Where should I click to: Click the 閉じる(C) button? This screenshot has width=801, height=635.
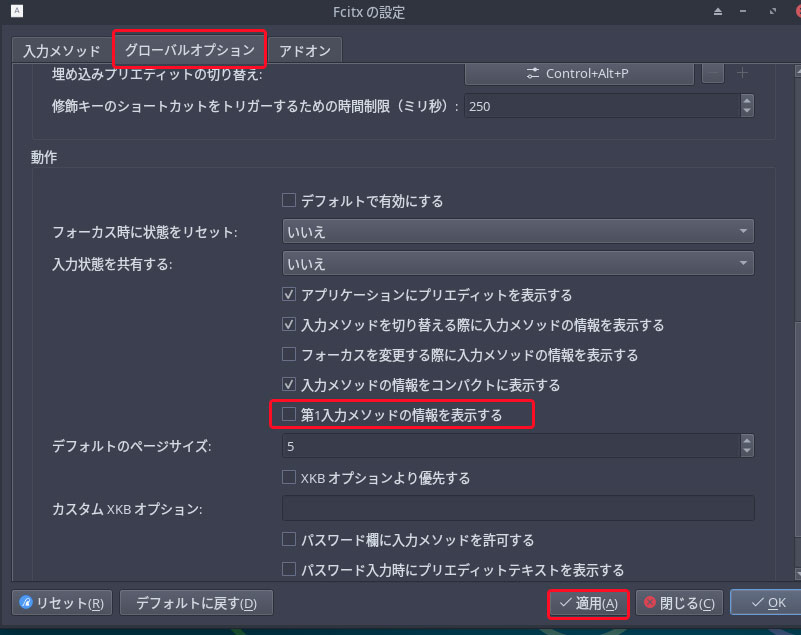pyautogui.click(x=679, y=603)
